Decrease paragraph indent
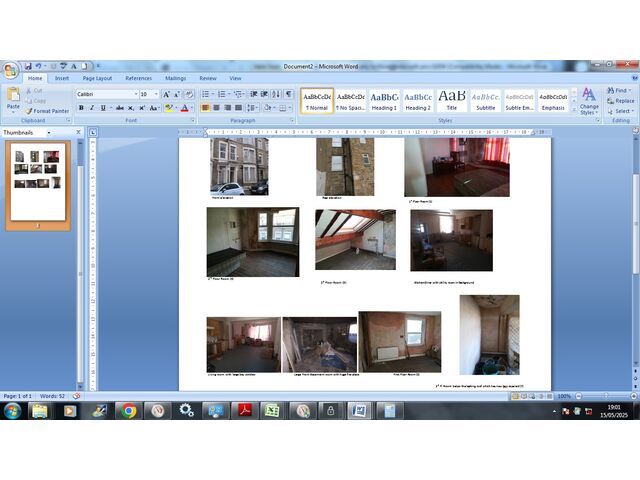The width and height of the screenshot is (640, 480). click(x=253, y=94)
